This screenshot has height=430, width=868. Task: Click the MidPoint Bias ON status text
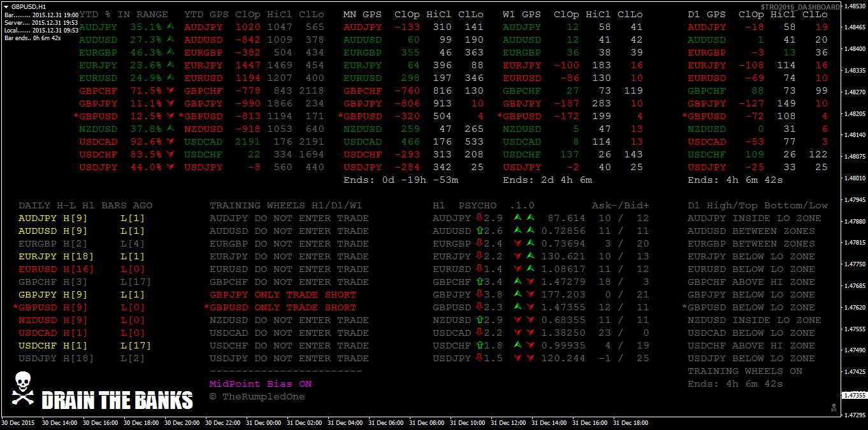[x=261, y=384]
